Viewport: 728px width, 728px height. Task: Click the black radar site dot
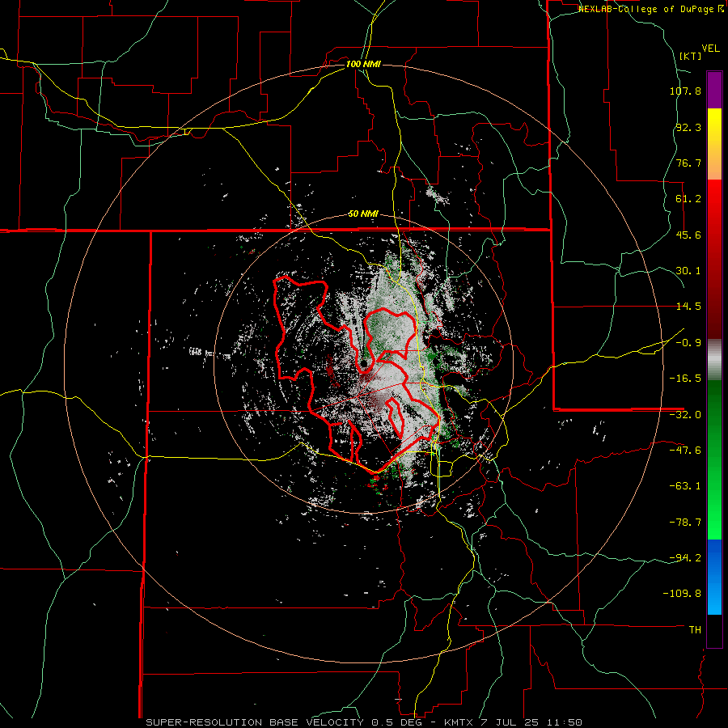point(364,362)
